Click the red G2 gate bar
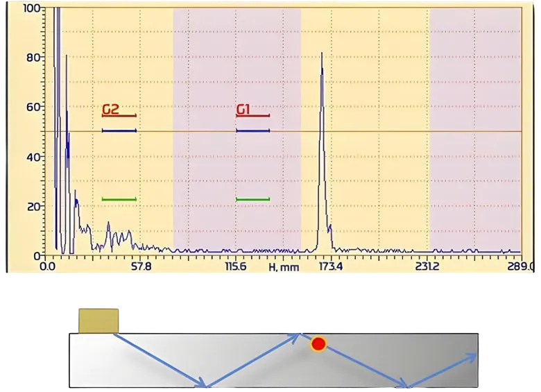Image resolution: width=541 pixels, height=392 pixels. [119, 116]
